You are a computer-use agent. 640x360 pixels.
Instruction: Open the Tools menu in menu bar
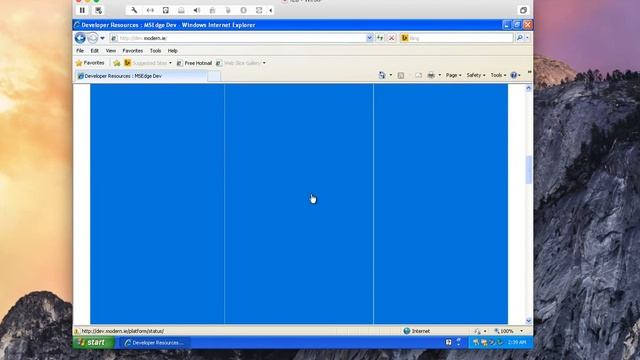[156, 51]
